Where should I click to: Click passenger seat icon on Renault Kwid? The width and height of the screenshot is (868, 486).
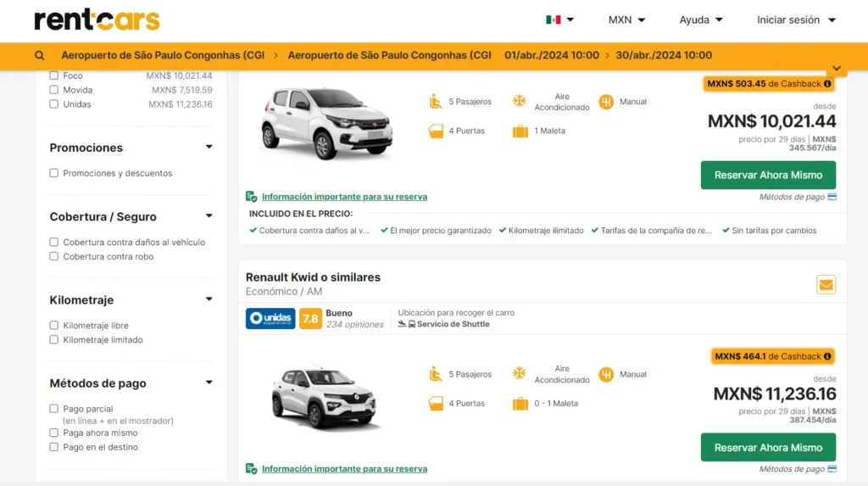(436, 374)
